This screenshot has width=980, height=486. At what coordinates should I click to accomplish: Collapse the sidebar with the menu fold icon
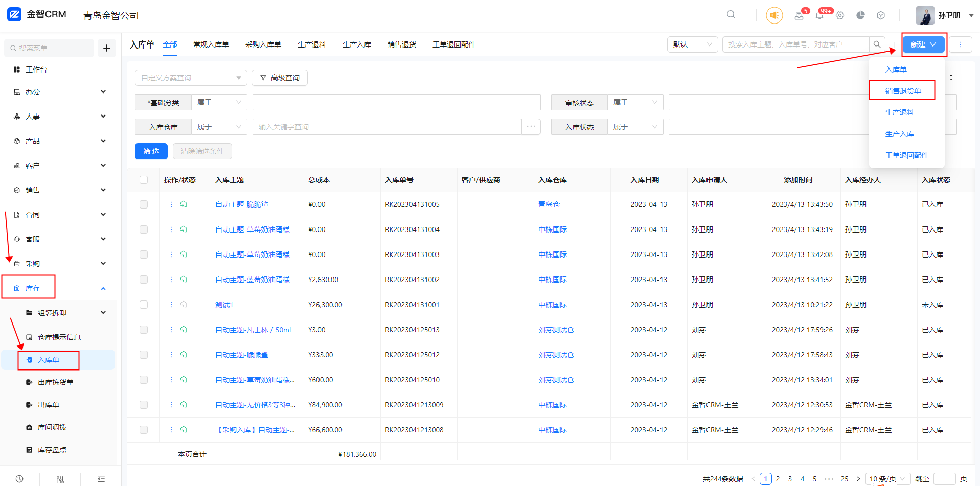pos(101,479)
